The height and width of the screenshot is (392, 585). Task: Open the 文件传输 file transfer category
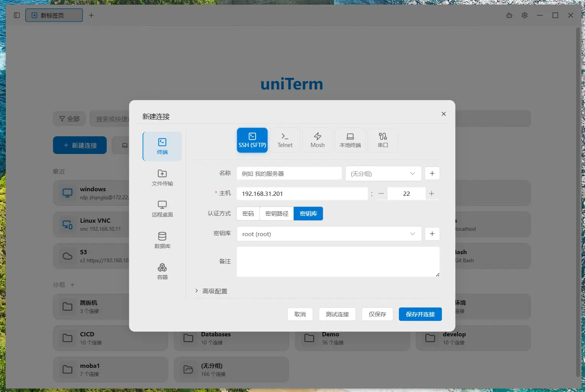click(162, 178)
